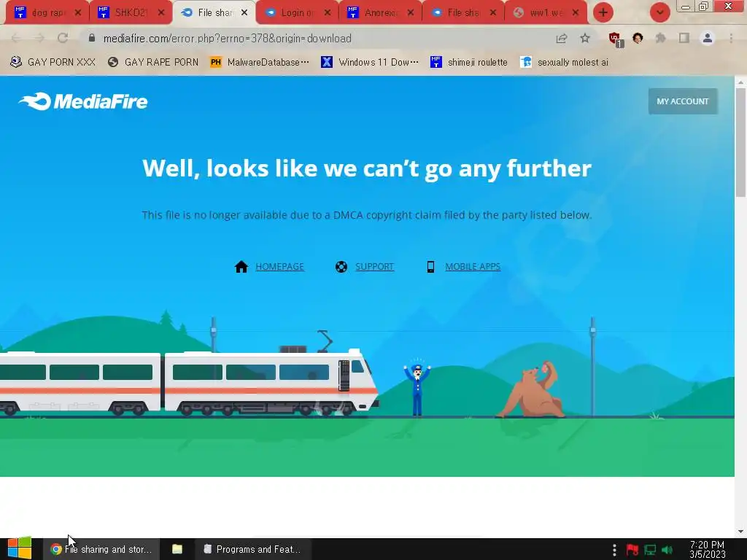The image size is (747, 560).
Task: Click the house icon beside HOMEPAGE
Action: 241,267
